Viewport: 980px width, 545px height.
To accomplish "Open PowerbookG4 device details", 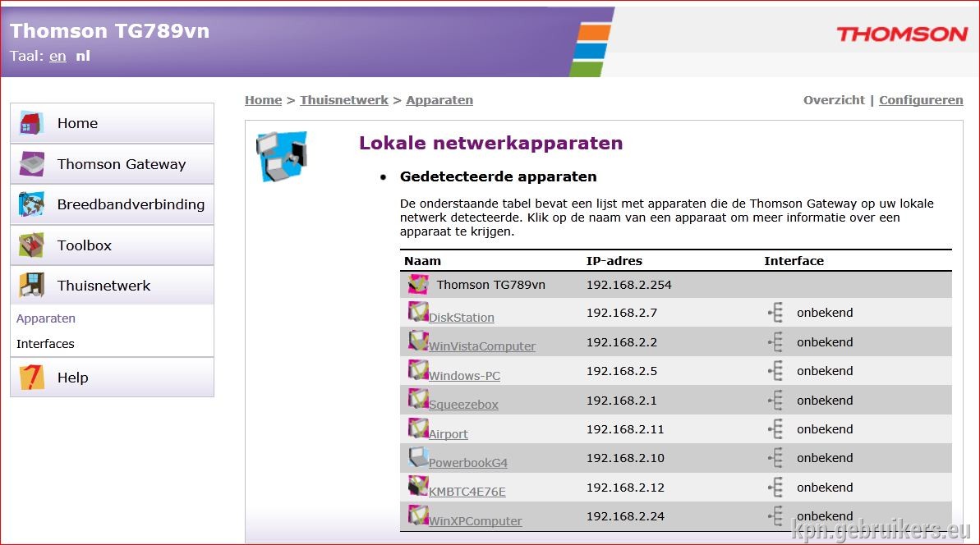I will [468, 463].
